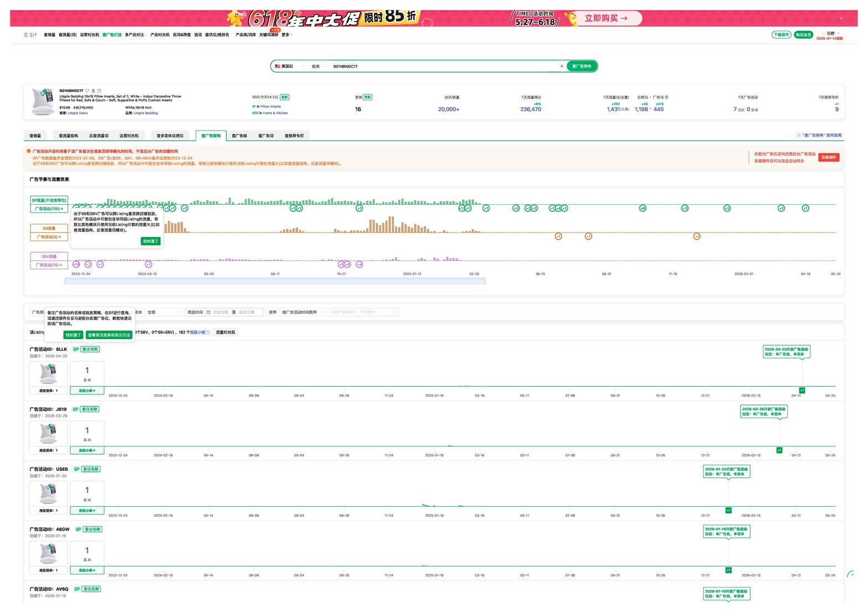
Task: Click the calendar icon in the 筛选时间 filter
Action: pos(209,313)
